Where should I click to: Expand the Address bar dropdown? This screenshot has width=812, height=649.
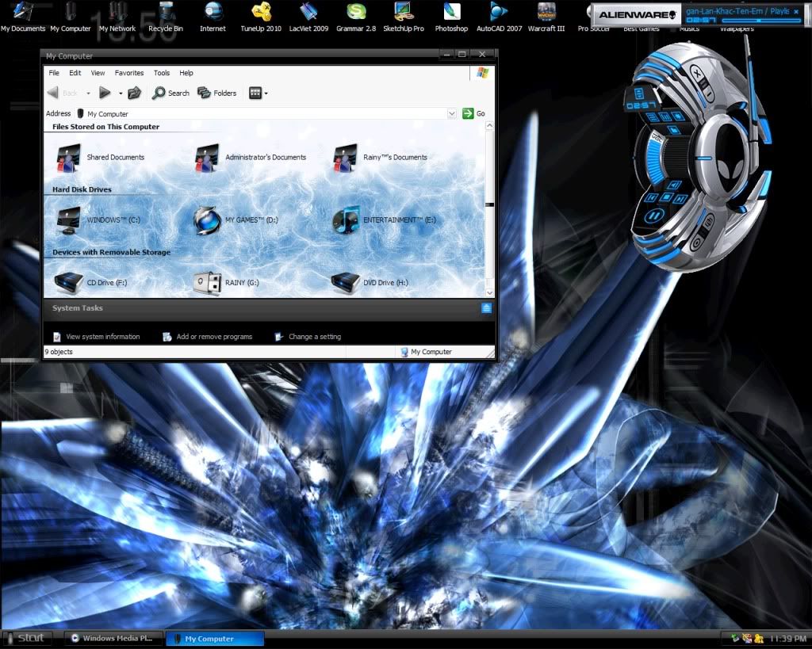click(x=451, y=113)
